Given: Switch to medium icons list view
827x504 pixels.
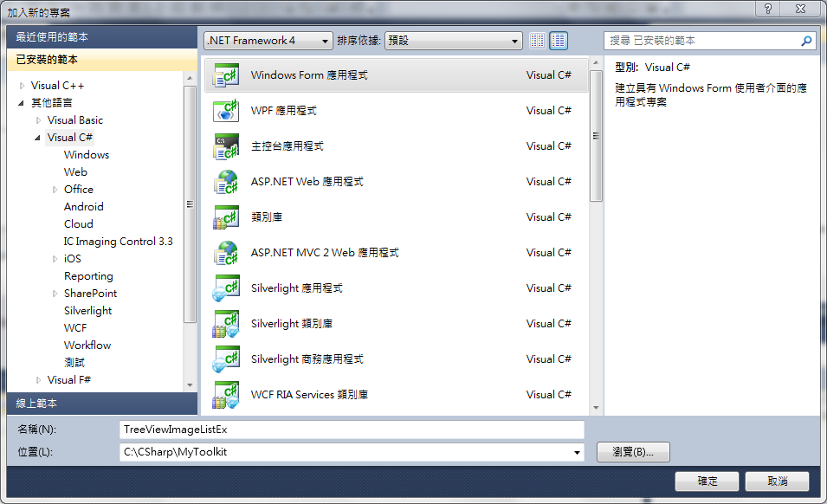Looking at the screenshot, I should click(x=559, y=41).
